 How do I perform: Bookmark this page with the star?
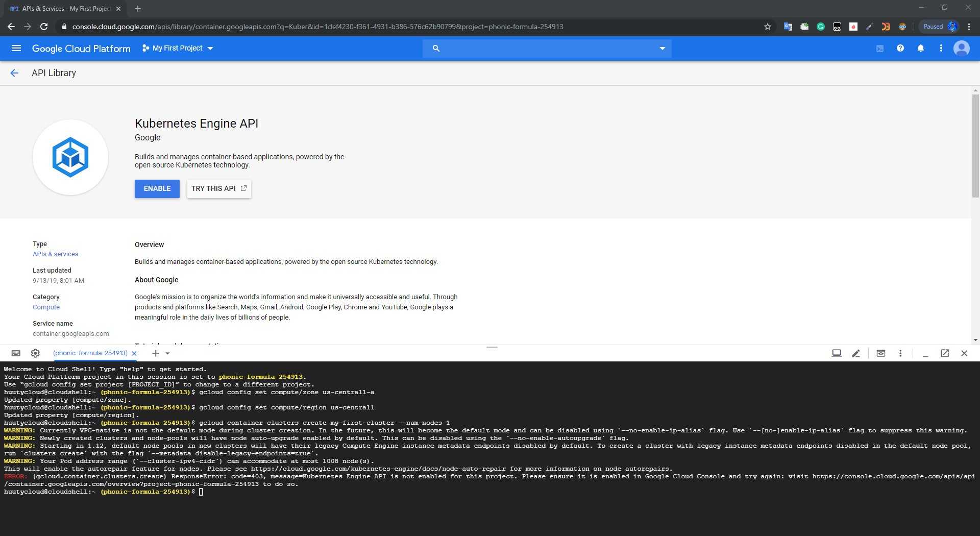[x=768, y=27]
